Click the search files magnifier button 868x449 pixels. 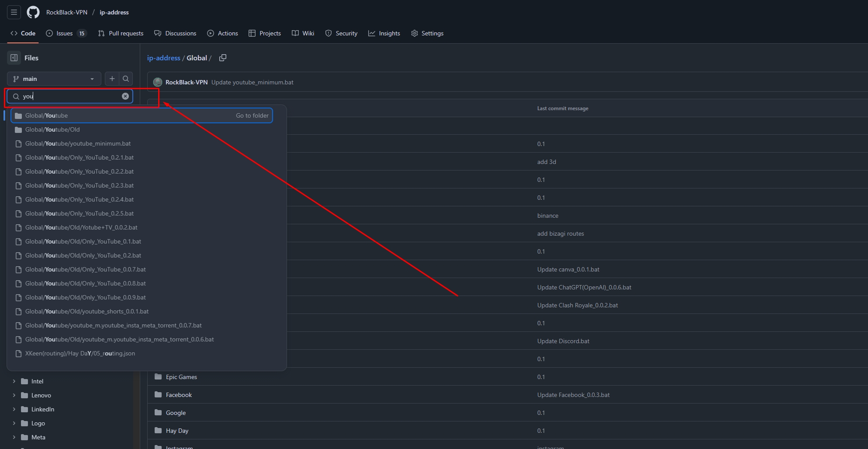click(x=126, y=79)
